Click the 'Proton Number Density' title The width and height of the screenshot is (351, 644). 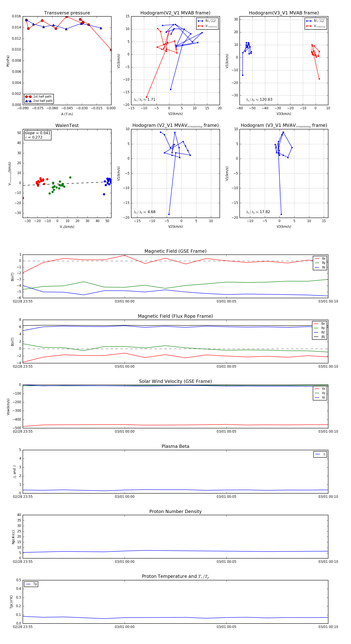coord(175,511)
